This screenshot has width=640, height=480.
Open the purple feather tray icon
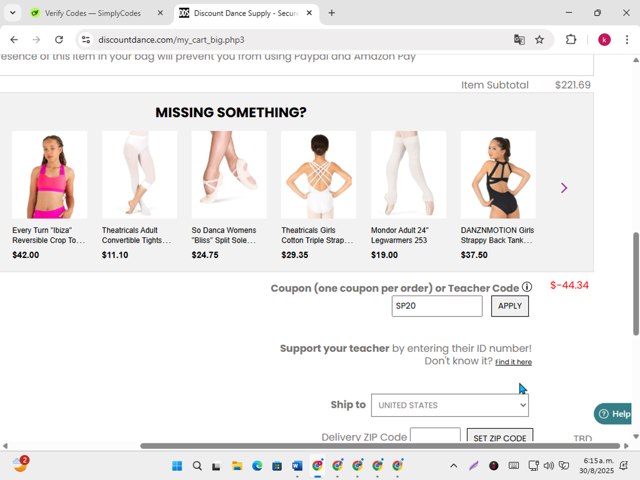tap(474, 466)
